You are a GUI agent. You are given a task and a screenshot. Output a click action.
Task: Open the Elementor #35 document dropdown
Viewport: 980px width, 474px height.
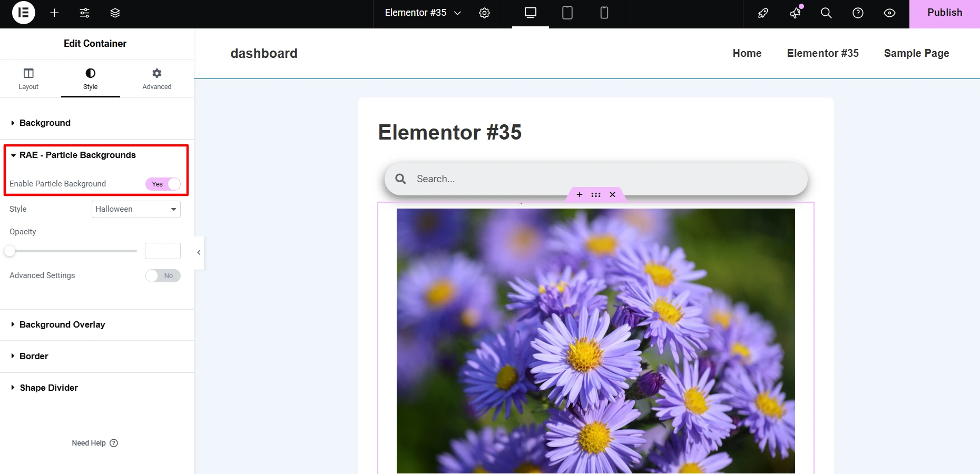(x=423, y=13)
